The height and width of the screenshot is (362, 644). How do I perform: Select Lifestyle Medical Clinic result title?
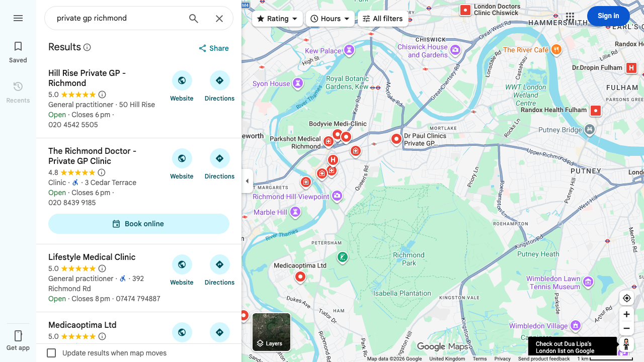[x=92, y=257]
